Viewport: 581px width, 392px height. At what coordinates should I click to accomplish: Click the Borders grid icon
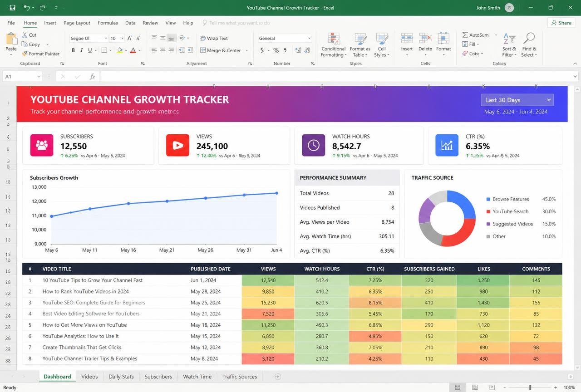104,50
